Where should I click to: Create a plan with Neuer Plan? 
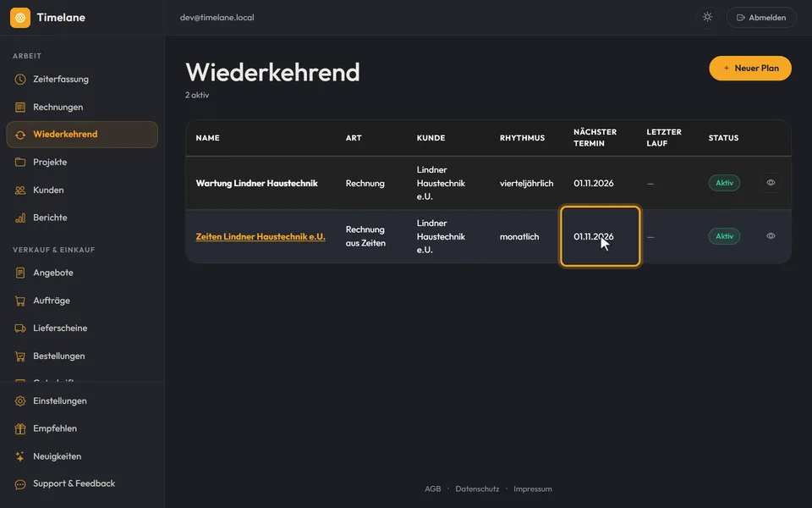750,69
